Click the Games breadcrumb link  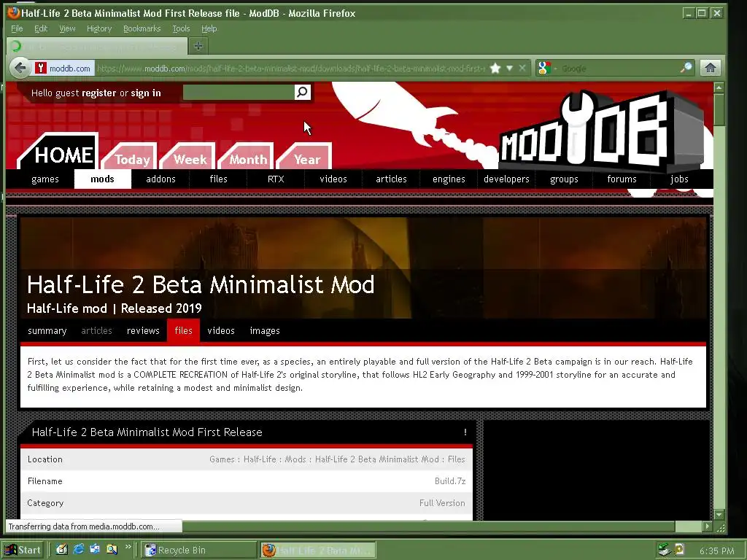coord(222,459)
